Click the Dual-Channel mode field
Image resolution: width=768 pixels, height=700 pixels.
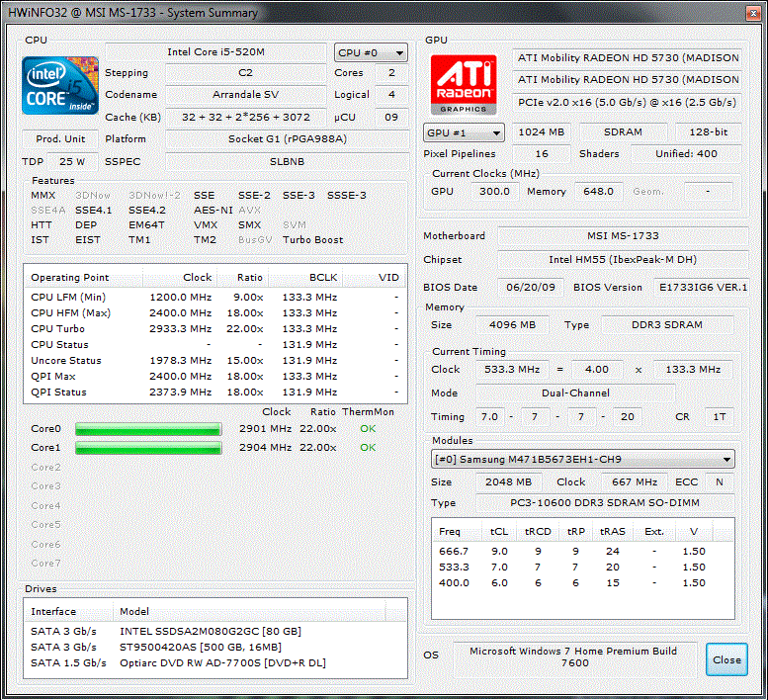pyautogui.click(x=575, y=393)
